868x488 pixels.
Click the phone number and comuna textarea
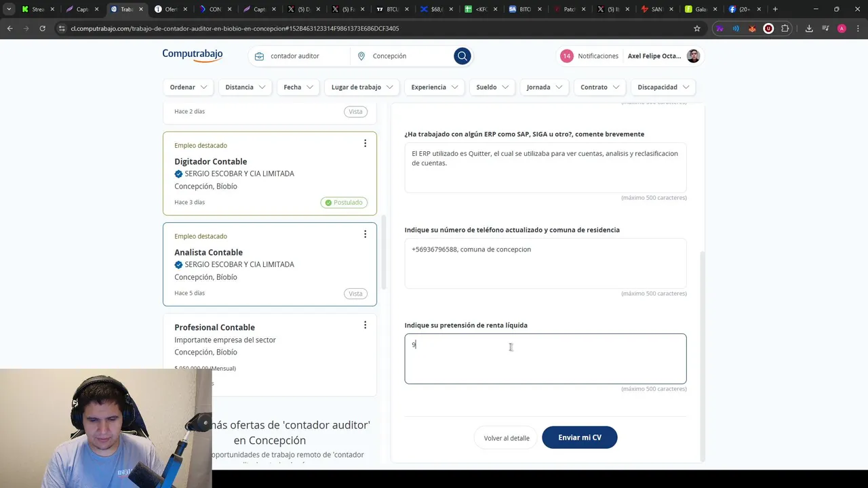point(546,263)
